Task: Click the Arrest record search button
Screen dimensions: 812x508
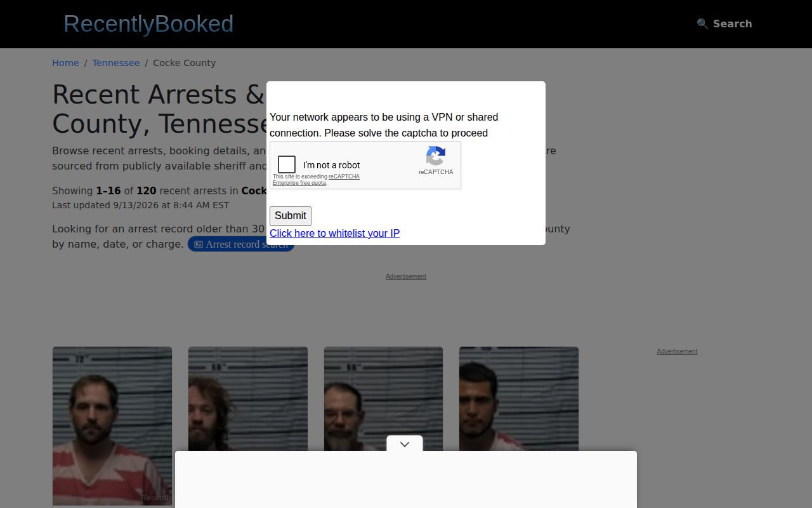Action: point(241,244)
